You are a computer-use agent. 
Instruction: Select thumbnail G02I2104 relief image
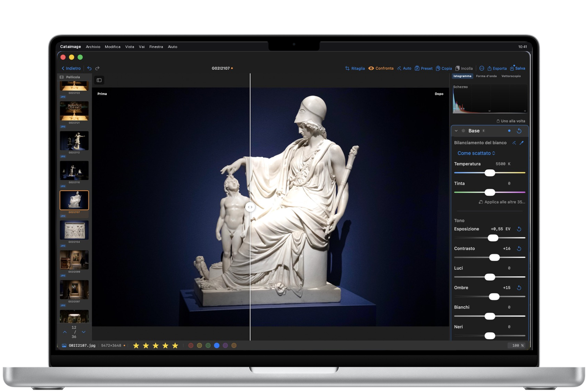pyautogui.click(x=74, y=230)
